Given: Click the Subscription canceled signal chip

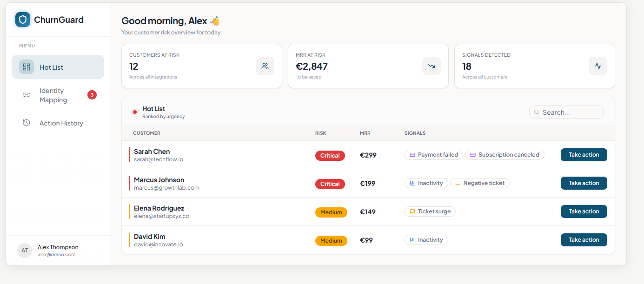Looking at the screenshot, I should 505,154.
